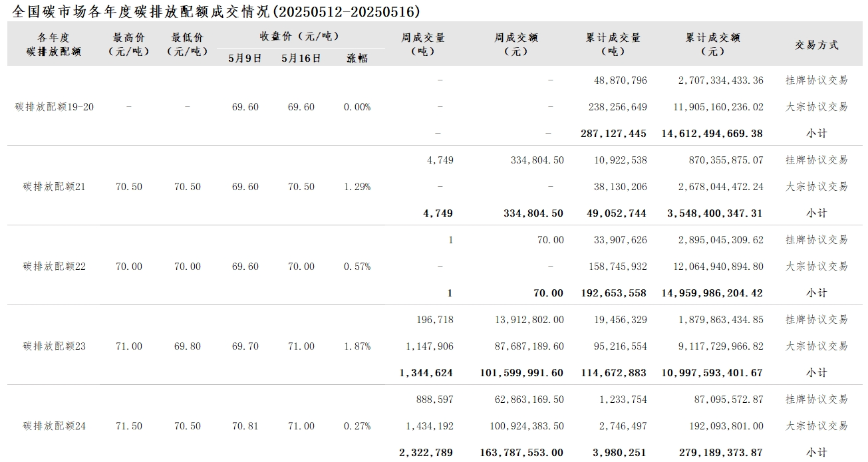Select the 5月16日 sub-header
The image size is (868, 462).
pyautogui.click(x=301, y=58)
